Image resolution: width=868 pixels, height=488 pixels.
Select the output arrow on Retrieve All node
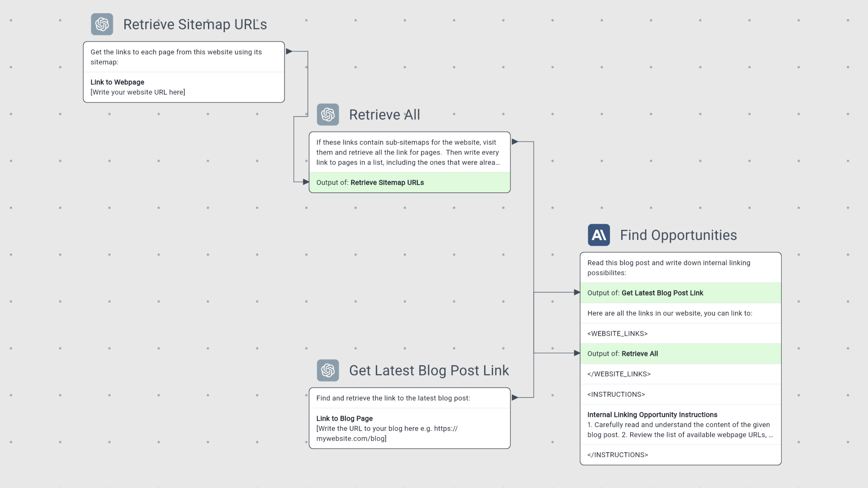[515, 141]
